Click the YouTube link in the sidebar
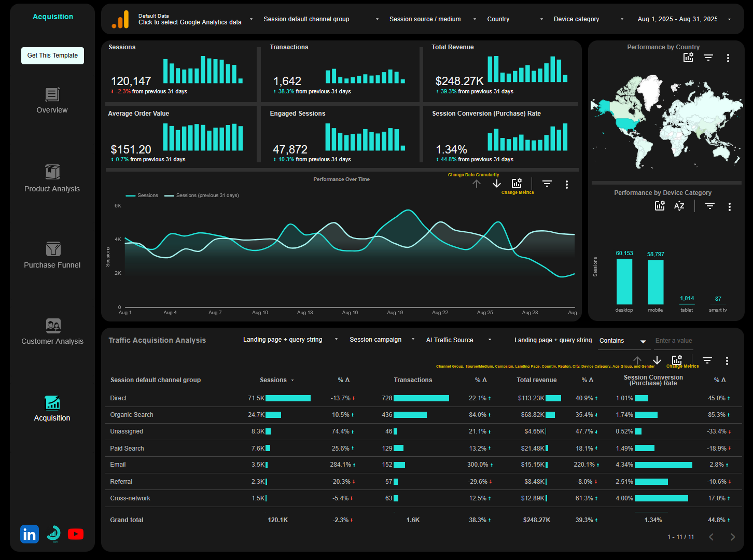Screen dimensions: 753x560 pyautogui.click(x=76, y=534)
